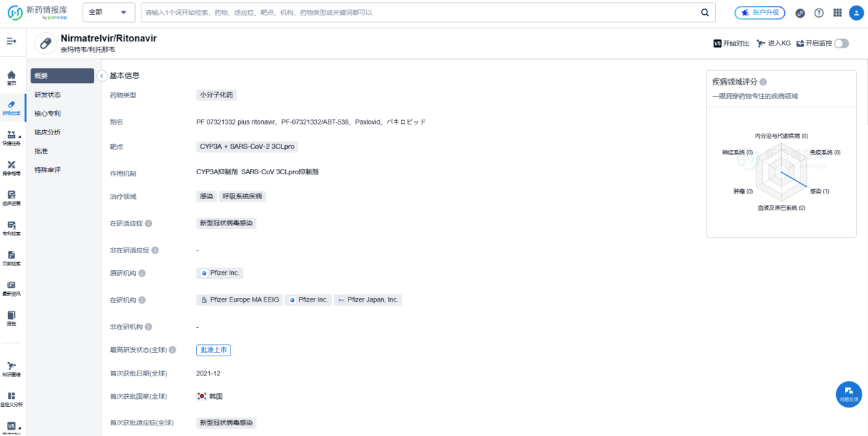Open the apps grid icon
The width and height of the screenshot is (868, 436).
coord(837,13)
